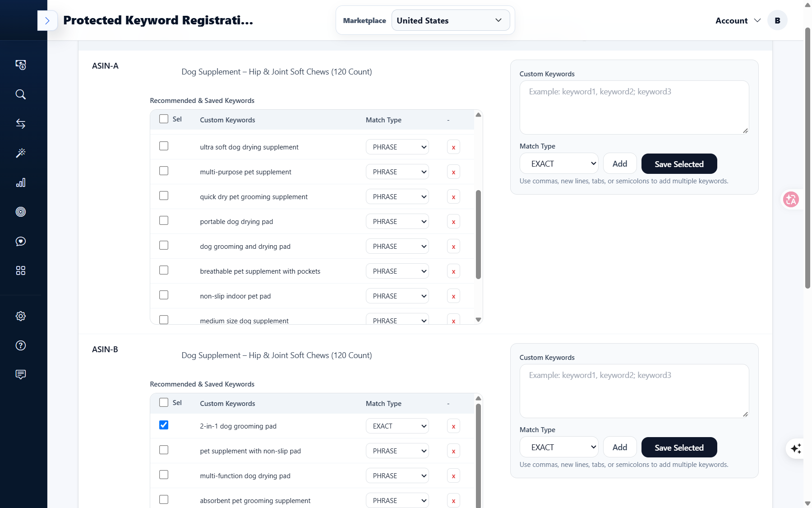Check 'non-slip indoor pet pad' row
The height and width of the screenshot is (508, 812).
coord(164,295)
